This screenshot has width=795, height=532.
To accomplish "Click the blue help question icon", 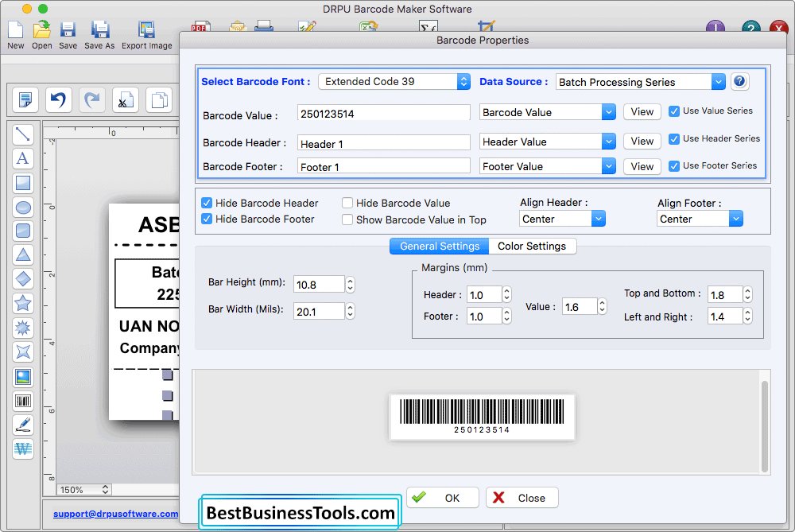I will [x=739, y=81].
